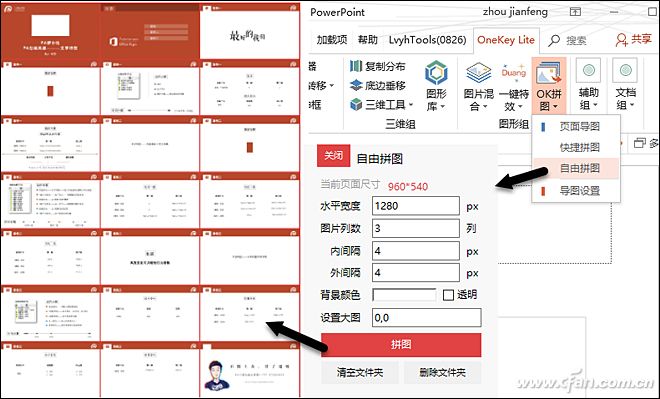The width and height of the screenshot is (660, 399).
Task: Click the 设置大图 input field
Action: click(x=426, y=318)
